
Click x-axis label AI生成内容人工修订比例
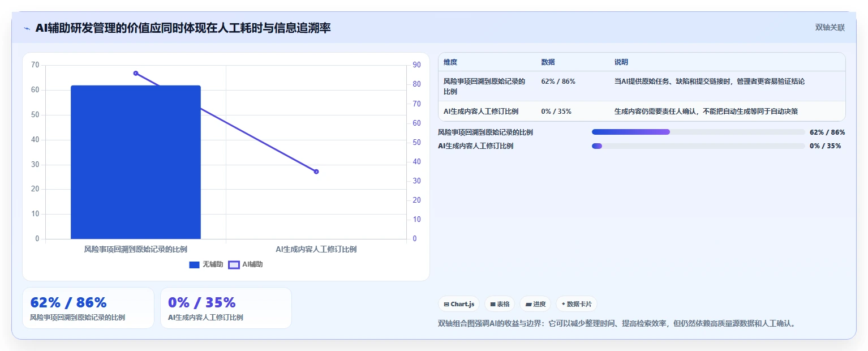coord(316,249)
